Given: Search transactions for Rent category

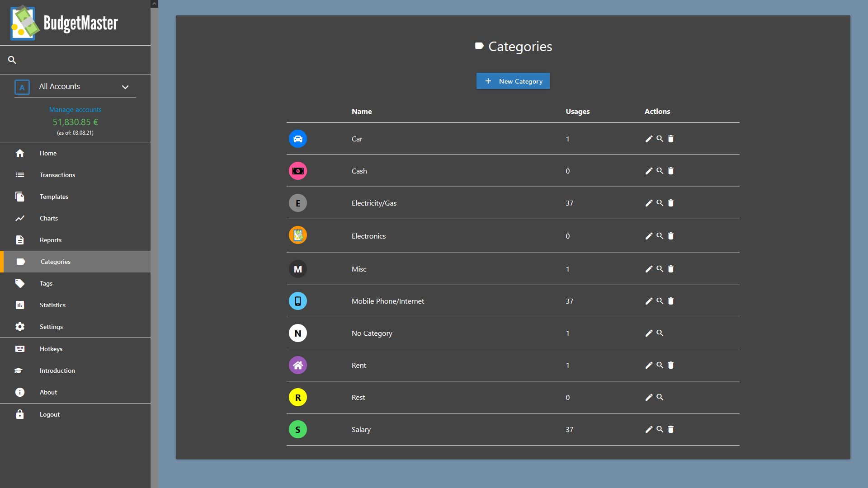Looking at the screenshot, I should tap(660, 365).
